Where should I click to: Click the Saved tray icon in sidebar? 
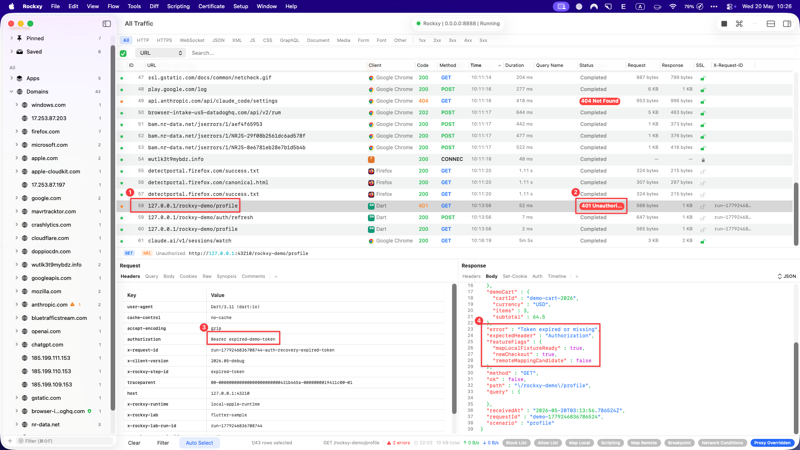pos(19,52)
